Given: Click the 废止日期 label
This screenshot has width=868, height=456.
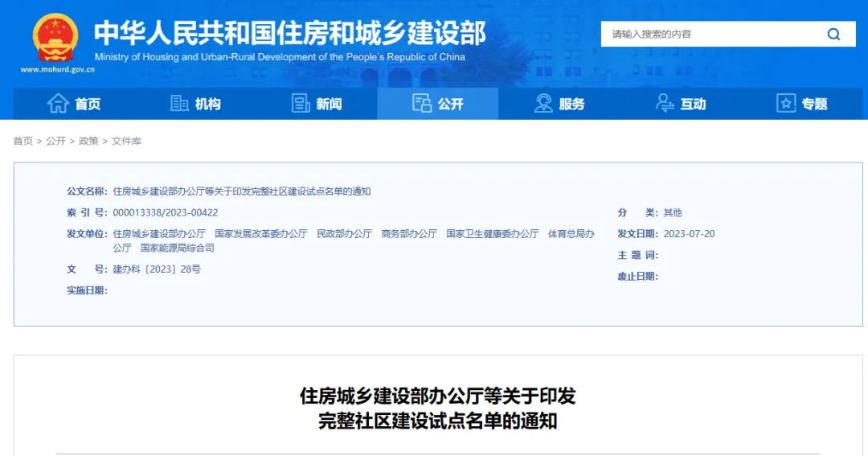Looking at the screenshot, I should point(637,276).
